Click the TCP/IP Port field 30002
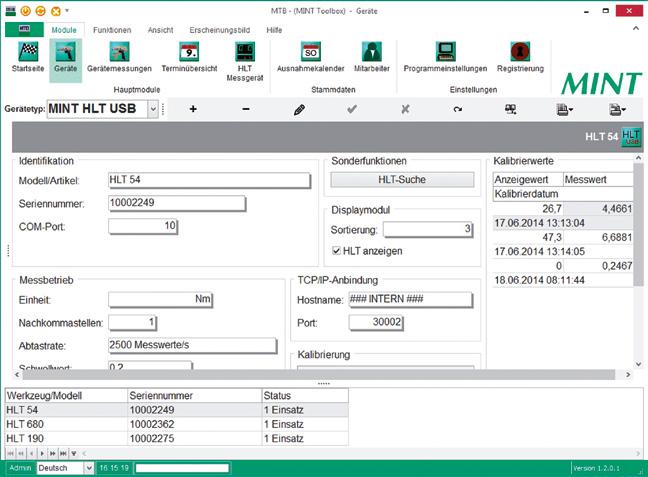The width and height of the screenshot is (648, 477). [x=376, y=322]
